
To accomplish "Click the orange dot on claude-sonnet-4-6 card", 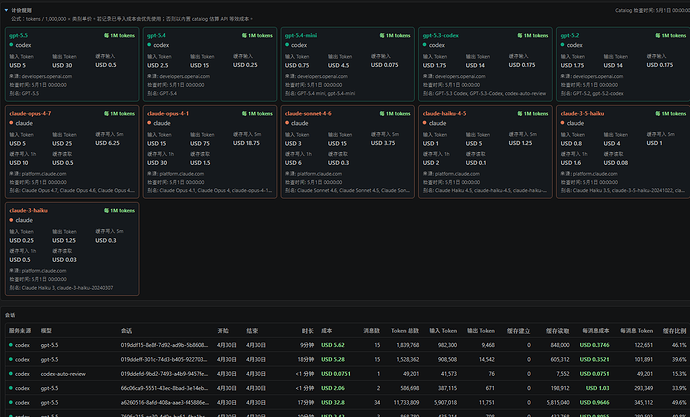I will pyautogui.click(x=287, y=123).
